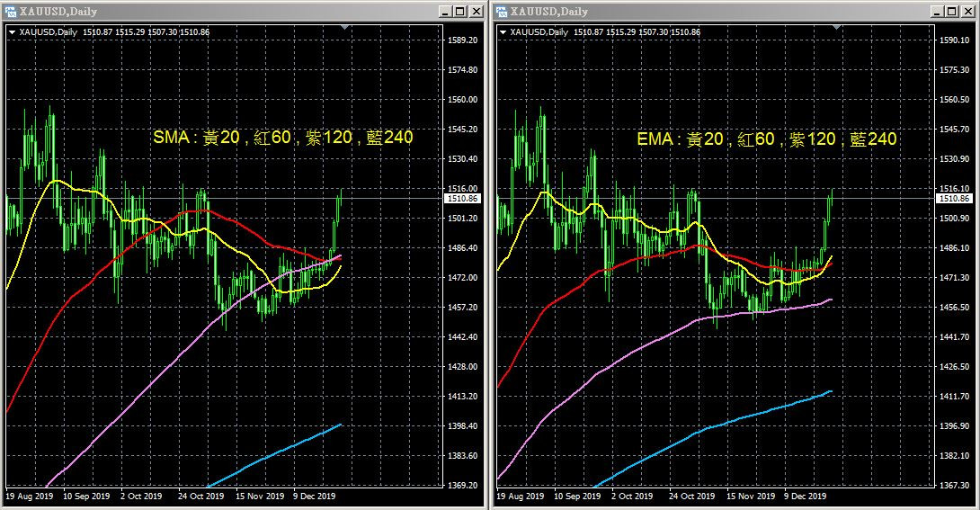Select the SMA legend text annotation
Image resolution: width=980 pixels, height=510 pixels.
click(283, 137)
